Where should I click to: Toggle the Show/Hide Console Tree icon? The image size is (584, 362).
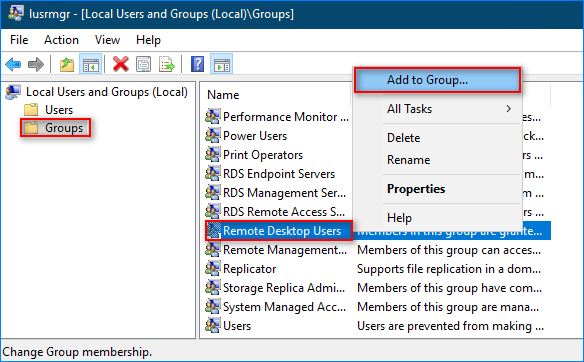(91, 64)
